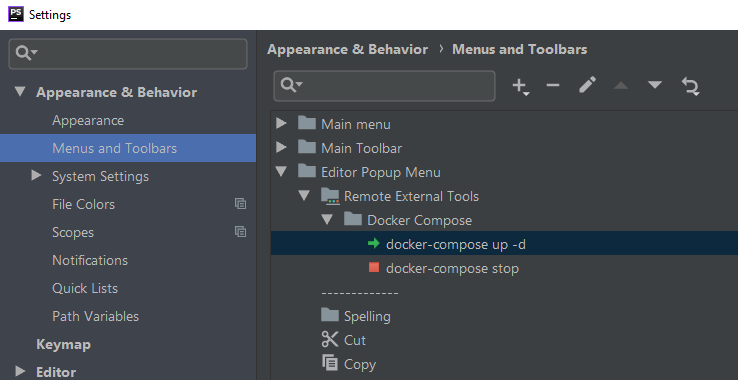Open the Keymap settings page
This screenshot has width=738, height=380.
click(x=64, y=344)
